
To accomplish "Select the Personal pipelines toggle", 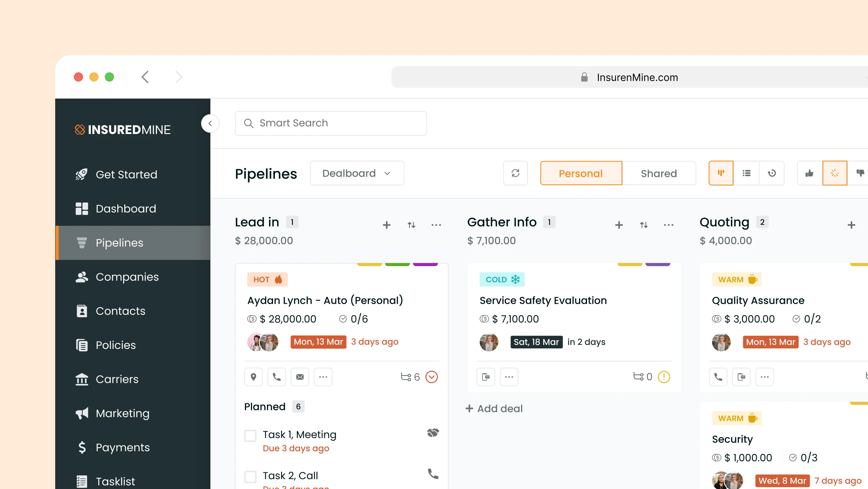I will (x=581, y=173).
